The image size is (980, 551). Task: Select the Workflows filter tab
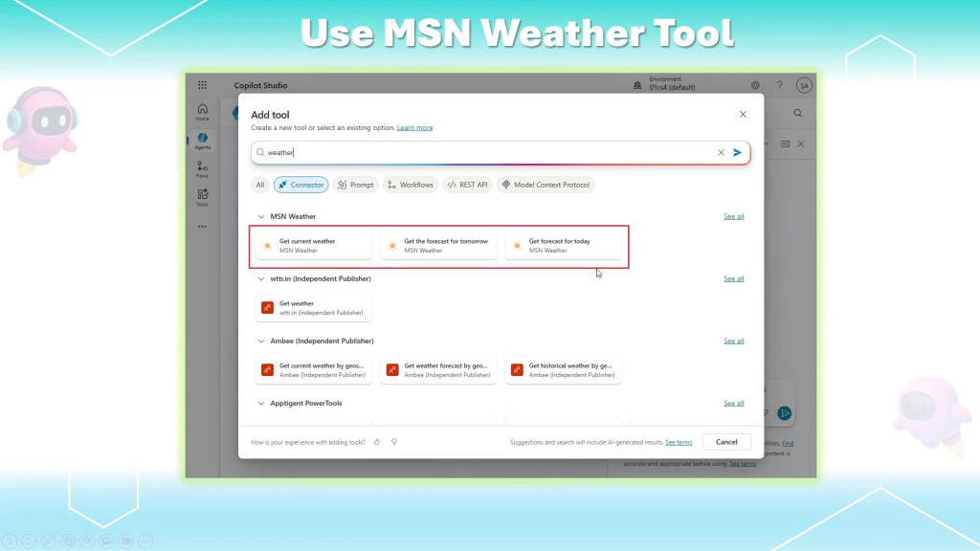(411, 185)
